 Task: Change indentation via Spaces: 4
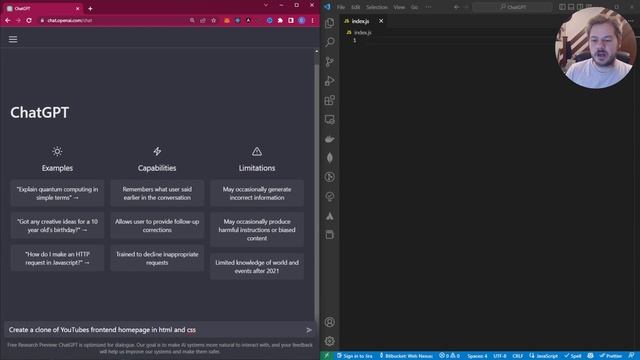click(477, 356)
